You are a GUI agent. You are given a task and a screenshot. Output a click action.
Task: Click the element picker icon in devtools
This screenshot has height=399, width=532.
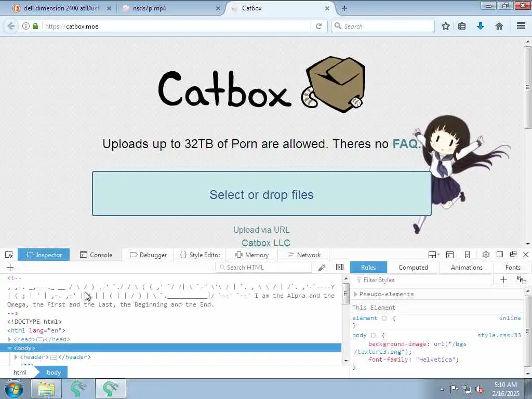[x=9, y=255]
